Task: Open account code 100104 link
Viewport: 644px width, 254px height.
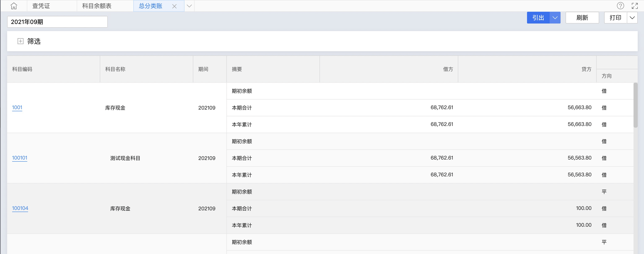Action: pos(20,208)
